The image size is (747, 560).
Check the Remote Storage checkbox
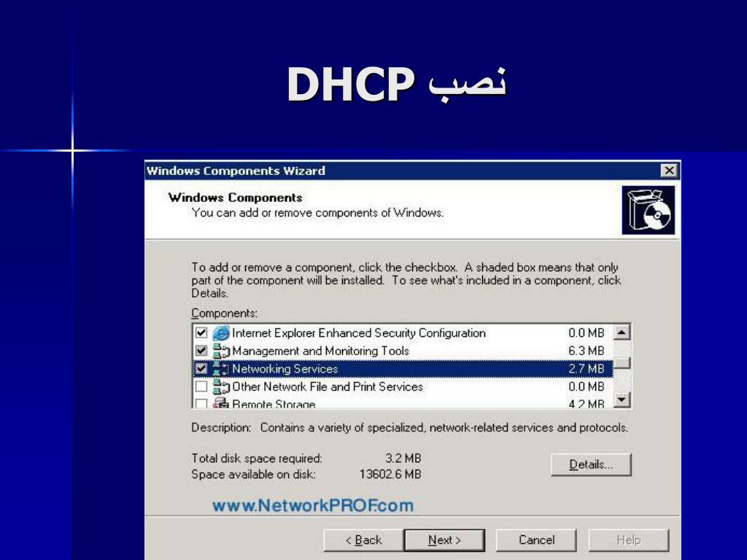pyautogui.click(x=201, y=403)
